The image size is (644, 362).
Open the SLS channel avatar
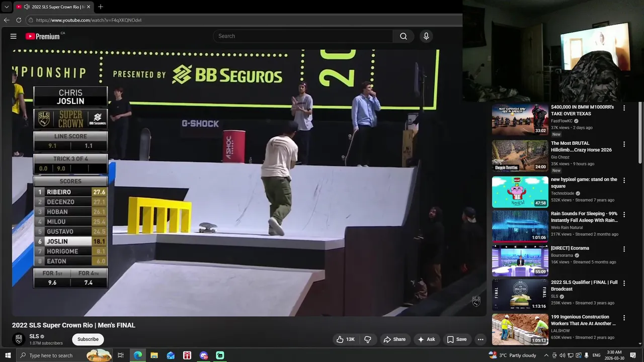[19, 339]
